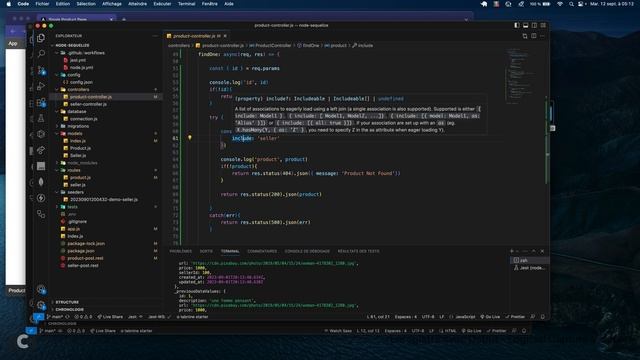
Task: Open the Fichier menu in menu bar
Action: click(42, 4)
